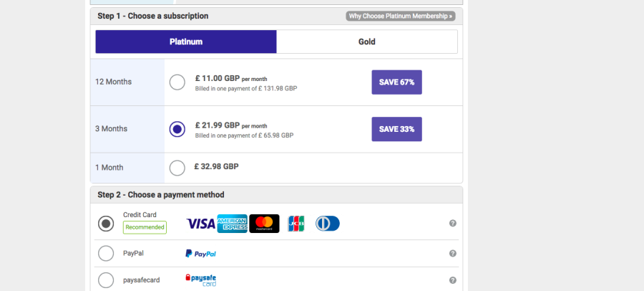Image resolution: width=644 pixels, height=291 pixels.
Task: Click the American Express logo
Action: 232,224
